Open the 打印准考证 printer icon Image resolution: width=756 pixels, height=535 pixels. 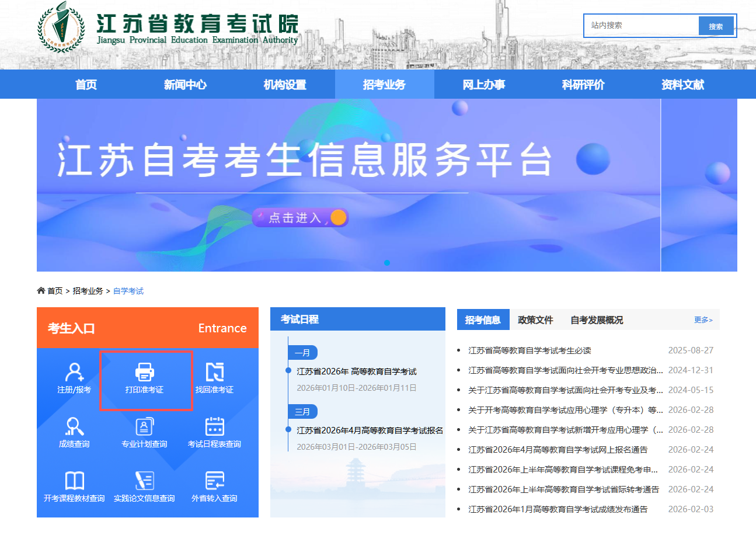click(144, 372)
